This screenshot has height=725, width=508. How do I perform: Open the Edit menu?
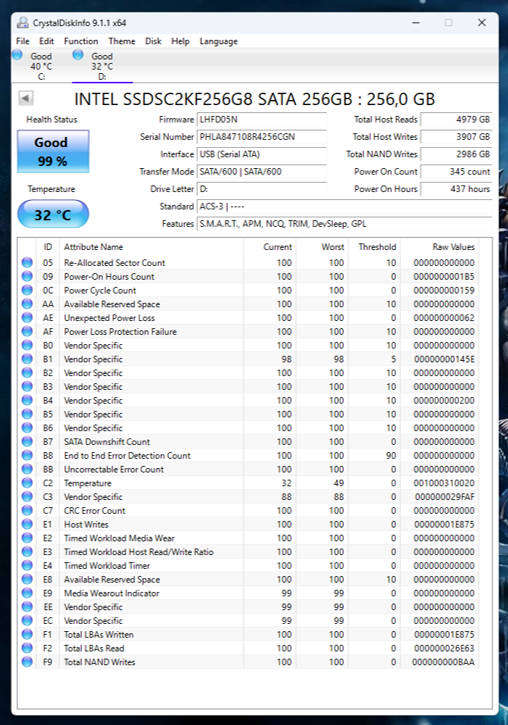pyautogui.click(x=46, y=41)
